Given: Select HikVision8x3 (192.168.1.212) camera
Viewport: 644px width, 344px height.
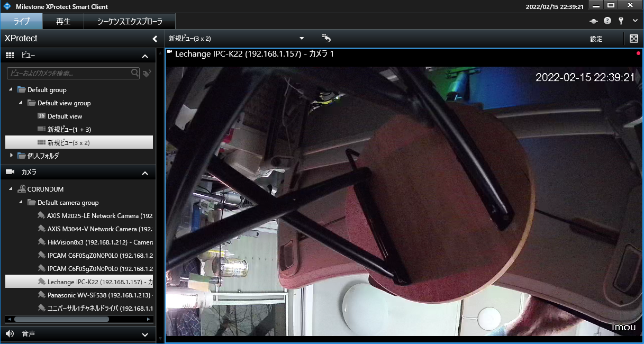Looking at the screenshot, I should [100, 242].
